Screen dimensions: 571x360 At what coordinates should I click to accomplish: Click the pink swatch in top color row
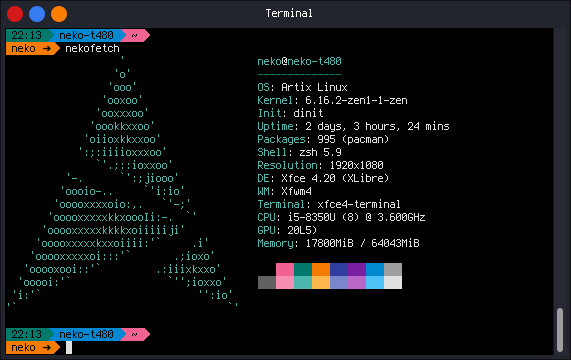click(285, 269)
